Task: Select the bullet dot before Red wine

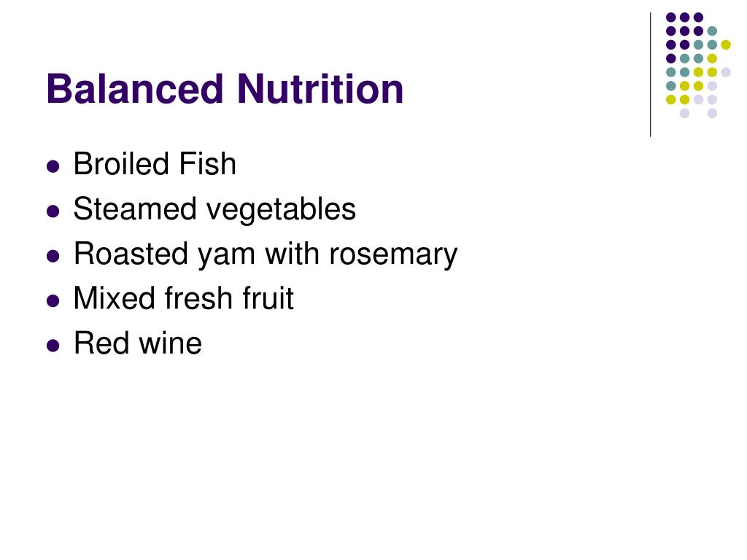Action: (x=53, y=346)
